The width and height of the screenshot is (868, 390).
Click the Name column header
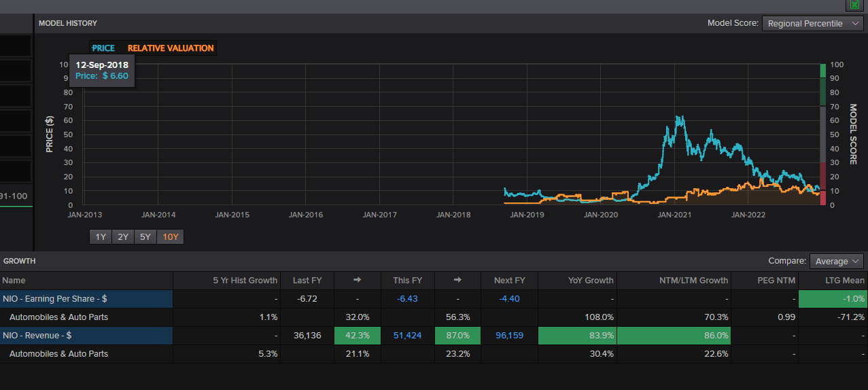[x=86, y=281]
